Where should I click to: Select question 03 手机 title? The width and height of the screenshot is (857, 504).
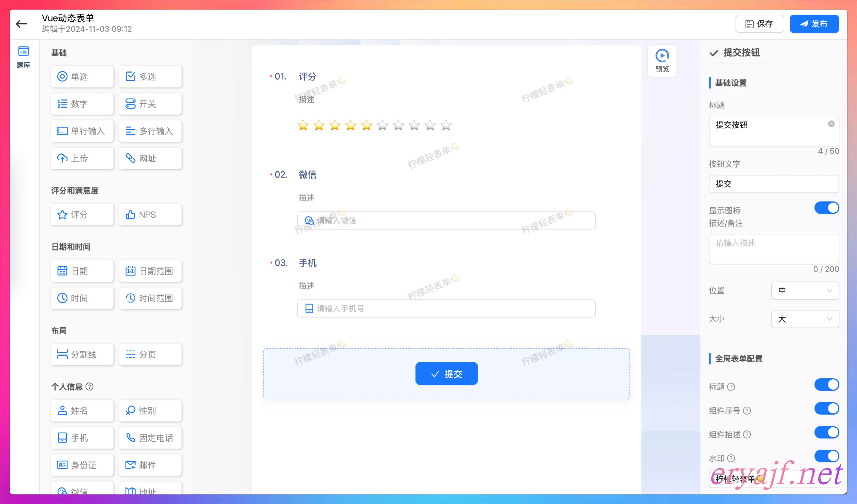click(307, 263)
